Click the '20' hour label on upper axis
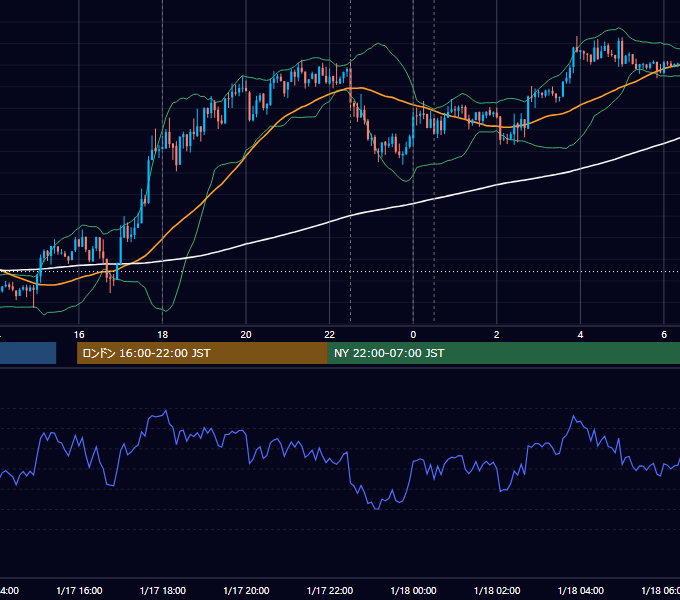 (x=246, y=335)
